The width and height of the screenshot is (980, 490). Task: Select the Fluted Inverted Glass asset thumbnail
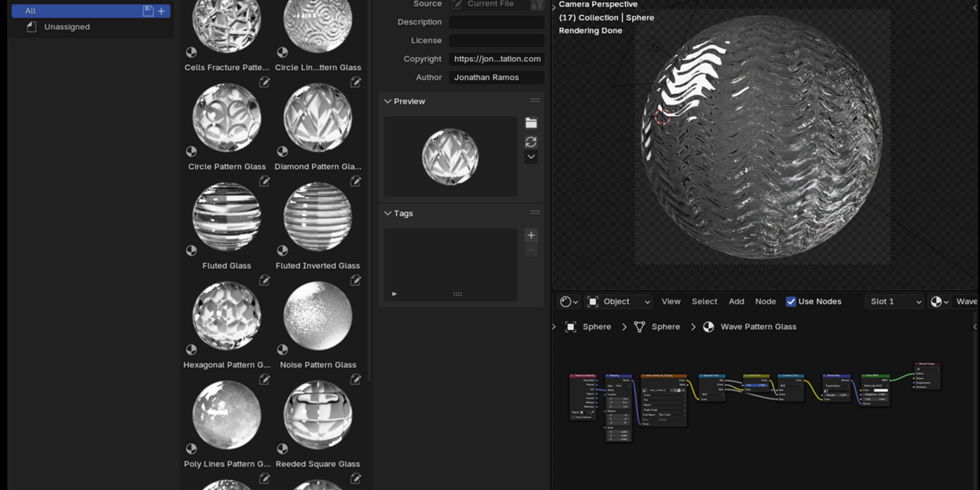pyautogui.click(x=318, y=218)
